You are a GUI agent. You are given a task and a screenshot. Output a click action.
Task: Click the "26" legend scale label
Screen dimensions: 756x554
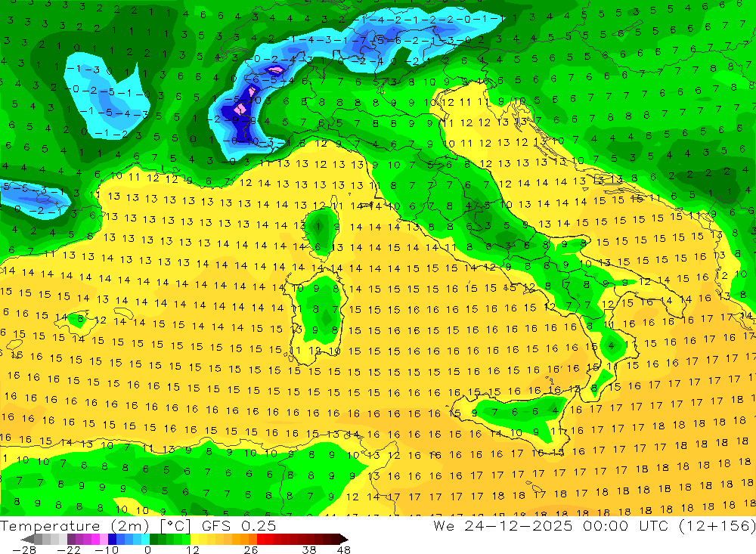click(251, 549)
